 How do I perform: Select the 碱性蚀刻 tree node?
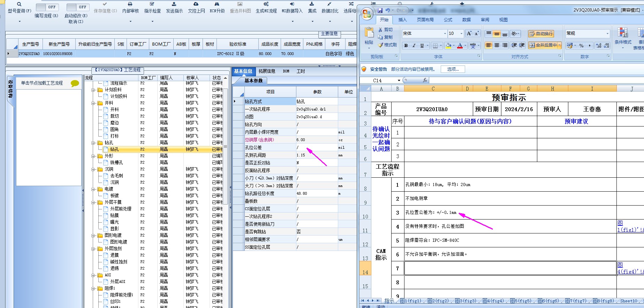[119, 262]
